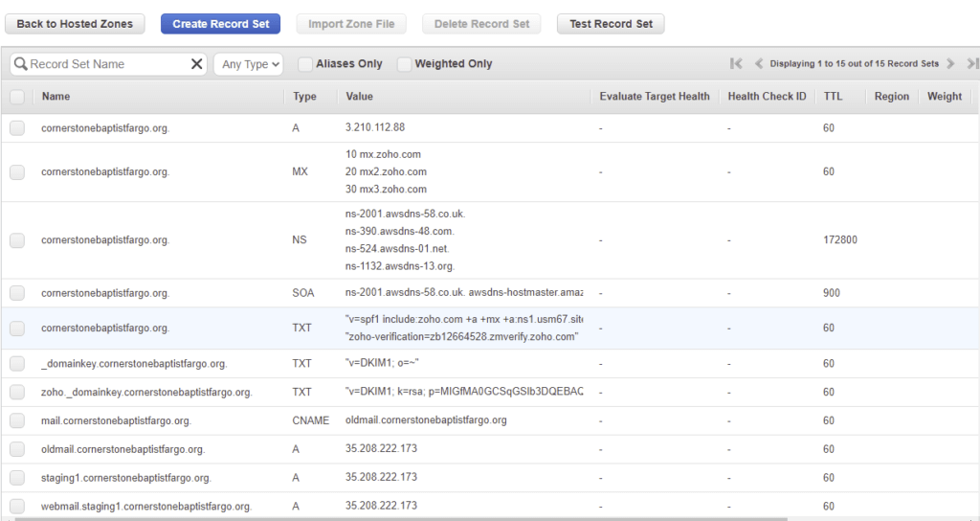980x521 pixels.
Task: Go to next page of record sets
Action: tap(950, 63)
